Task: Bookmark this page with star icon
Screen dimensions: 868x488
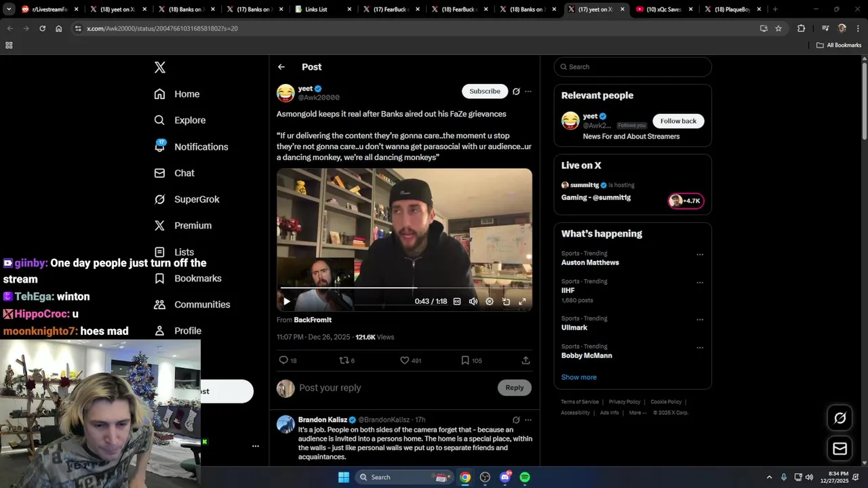Action: (778, 28)
